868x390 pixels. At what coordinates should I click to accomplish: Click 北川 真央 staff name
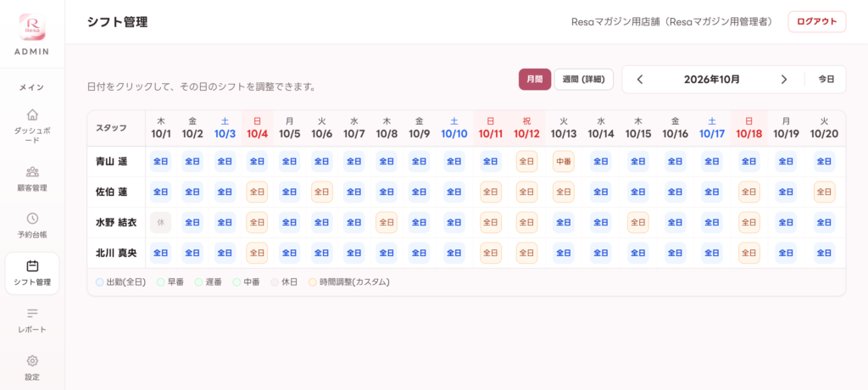pos(116,253)
